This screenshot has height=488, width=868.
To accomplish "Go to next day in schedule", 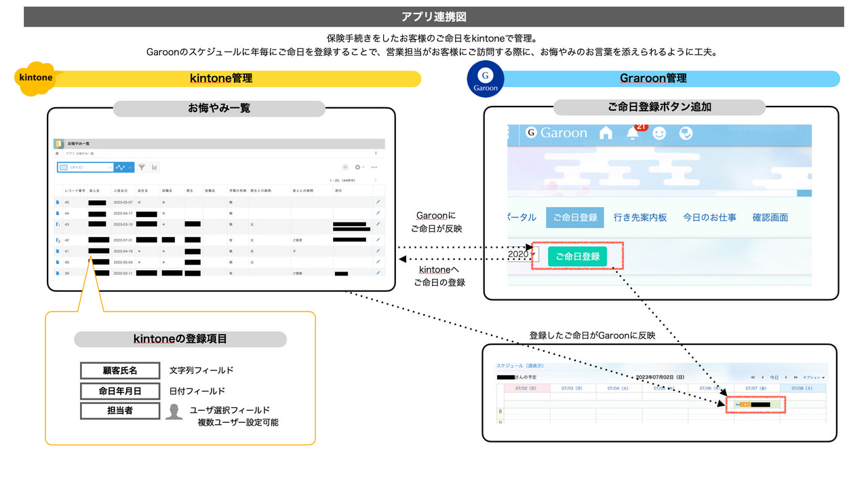I will [x=786, y=377].
